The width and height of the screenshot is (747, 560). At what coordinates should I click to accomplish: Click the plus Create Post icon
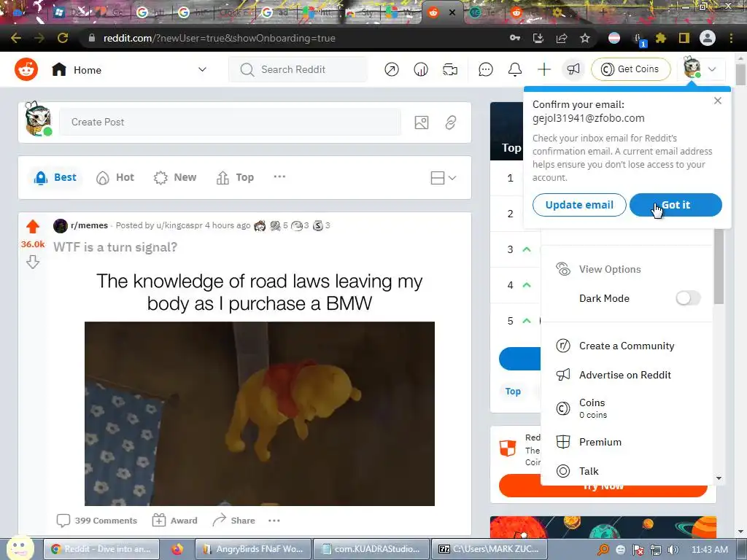point(544,69)
